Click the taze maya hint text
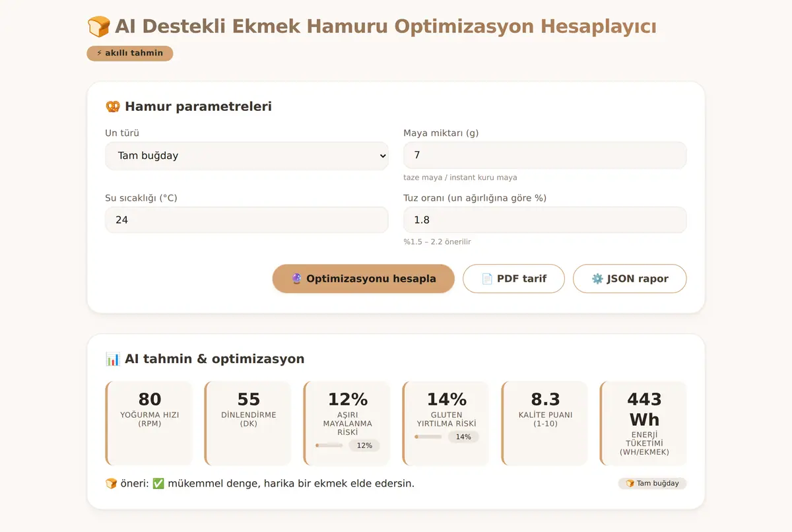Screen dimensions: 792x532 (x=461, y=178)
